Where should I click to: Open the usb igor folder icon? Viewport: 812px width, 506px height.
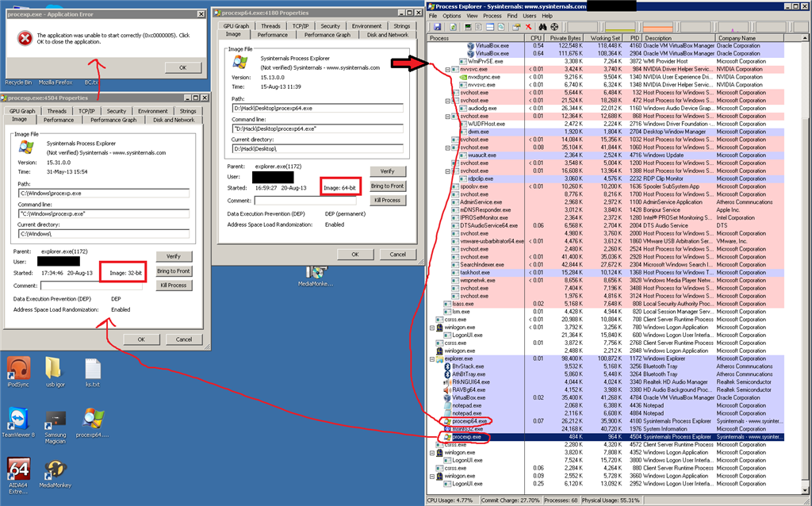[x=55, y=368]
